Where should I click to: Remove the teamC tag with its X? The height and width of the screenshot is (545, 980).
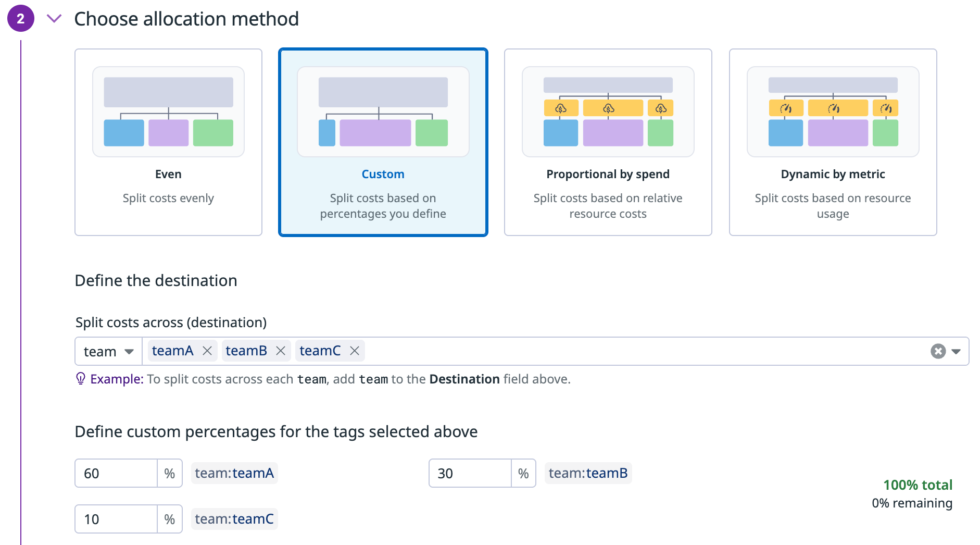click(355, 351)
